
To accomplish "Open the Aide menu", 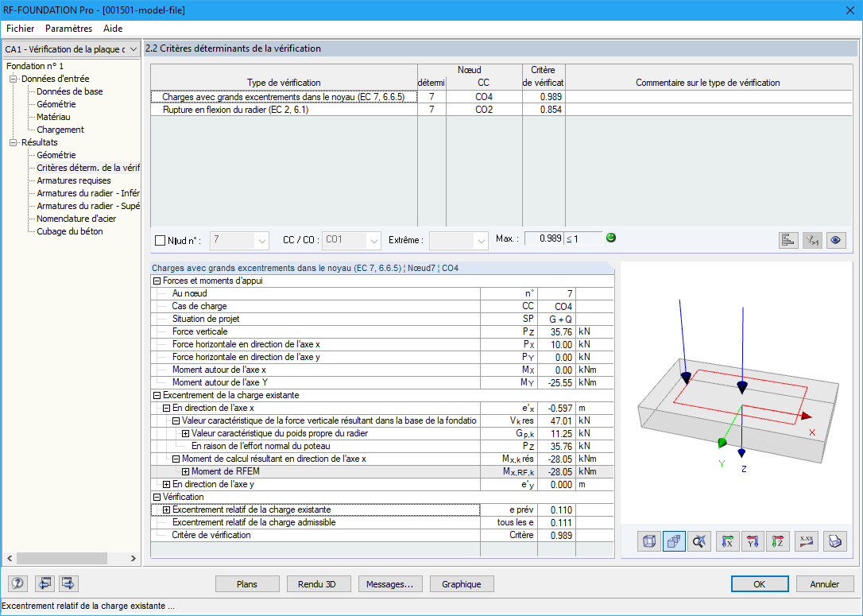I will 113,29.
